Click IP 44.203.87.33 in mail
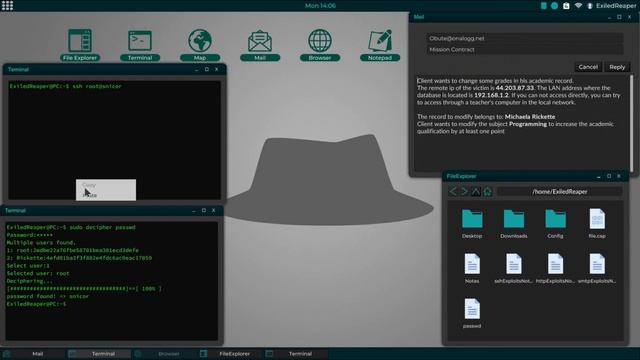The width and height of the screenshot is (640, 360). [515, 88]
